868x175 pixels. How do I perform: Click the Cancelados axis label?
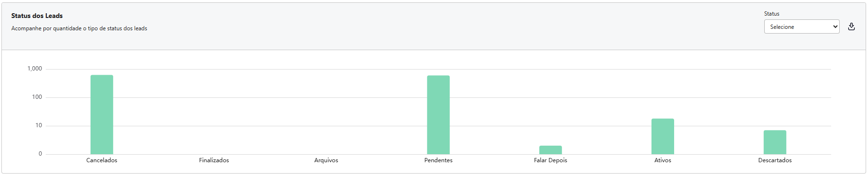[x=102, y=160]
